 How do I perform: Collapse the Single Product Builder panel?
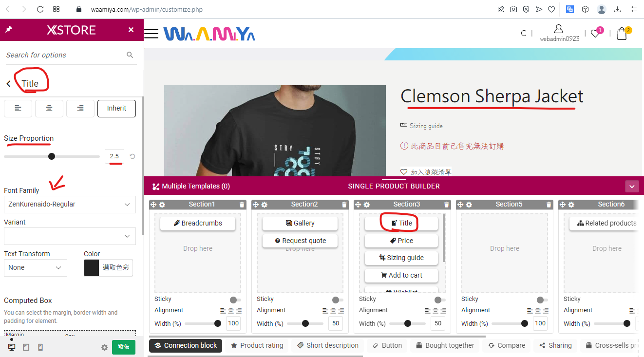(632, 186)
